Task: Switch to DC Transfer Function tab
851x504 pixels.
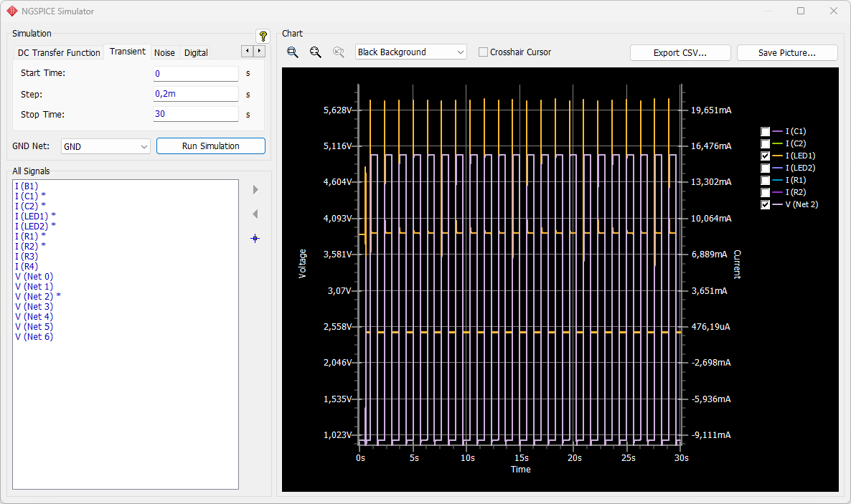Action: coord(59,52)
